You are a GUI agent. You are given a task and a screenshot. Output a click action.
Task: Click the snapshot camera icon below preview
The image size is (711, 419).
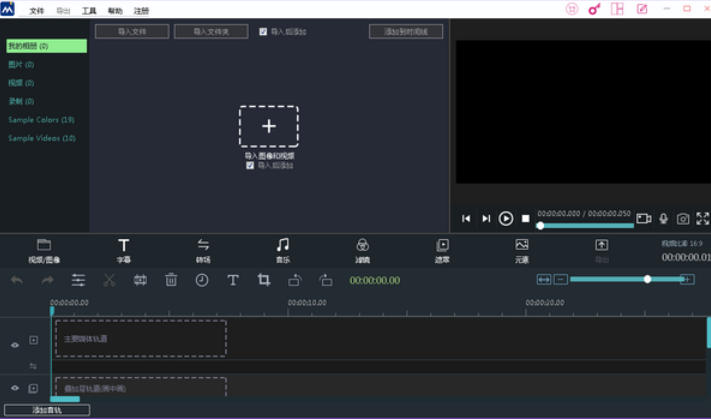[x=683, y=219]
